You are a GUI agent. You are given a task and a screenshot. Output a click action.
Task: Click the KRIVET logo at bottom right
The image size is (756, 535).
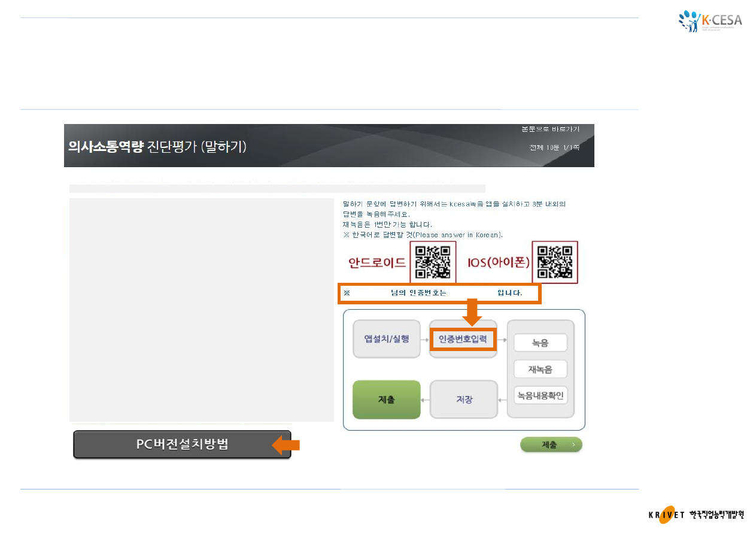pos(696,515)
